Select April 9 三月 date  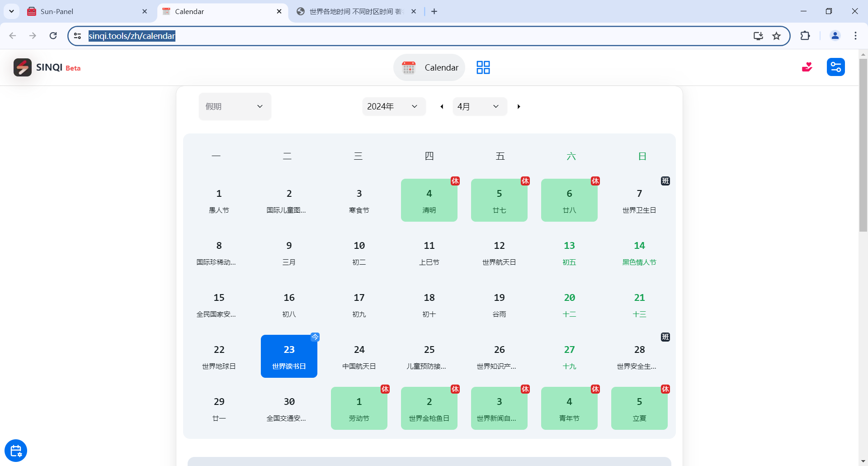(x=289, y=252)
